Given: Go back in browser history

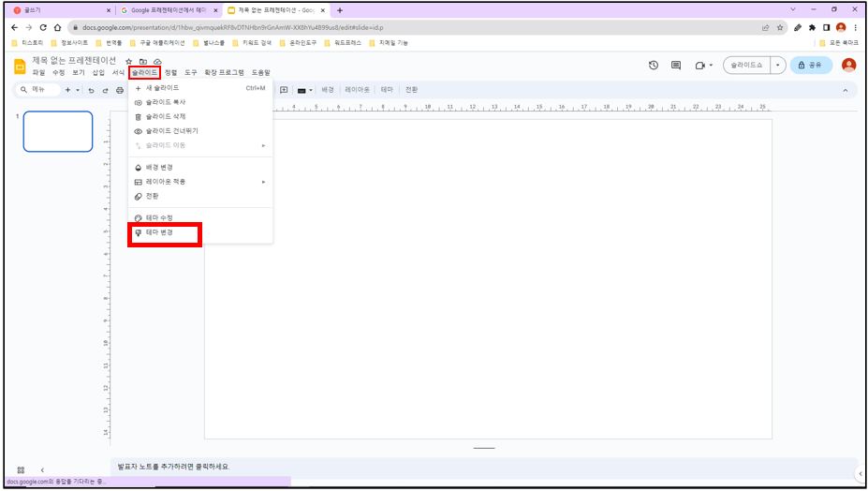Looking at the screenshot, I should pos(14,27).
